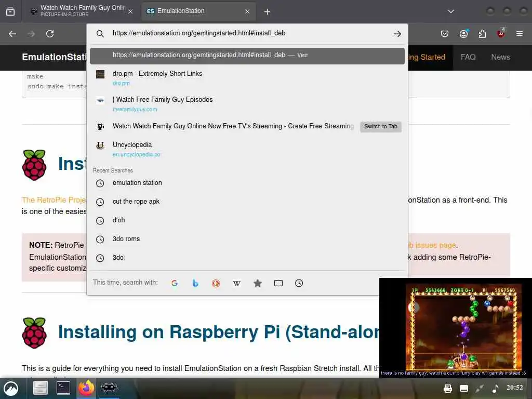Image resolution: width=532 pixels, height=399 pixels.
Task: Click the Go arrow in the address bar
Action: 397,34
